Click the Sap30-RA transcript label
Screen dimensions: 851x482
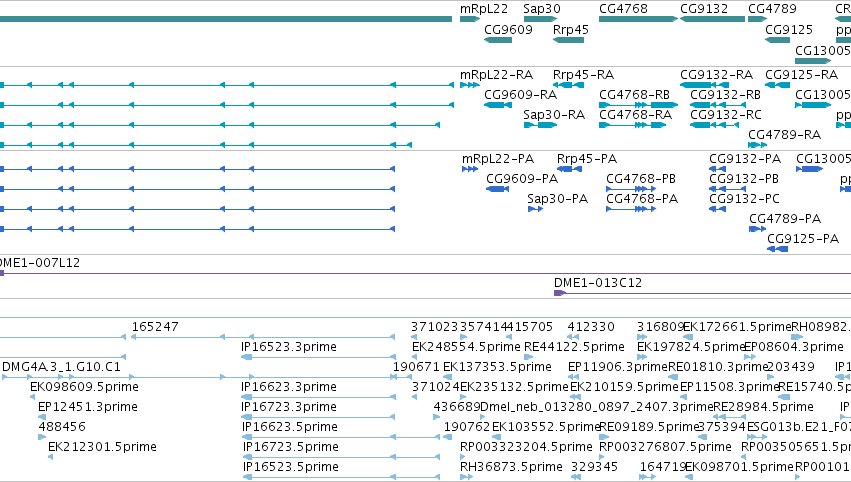pyautogui.click(x=554, y=115)
